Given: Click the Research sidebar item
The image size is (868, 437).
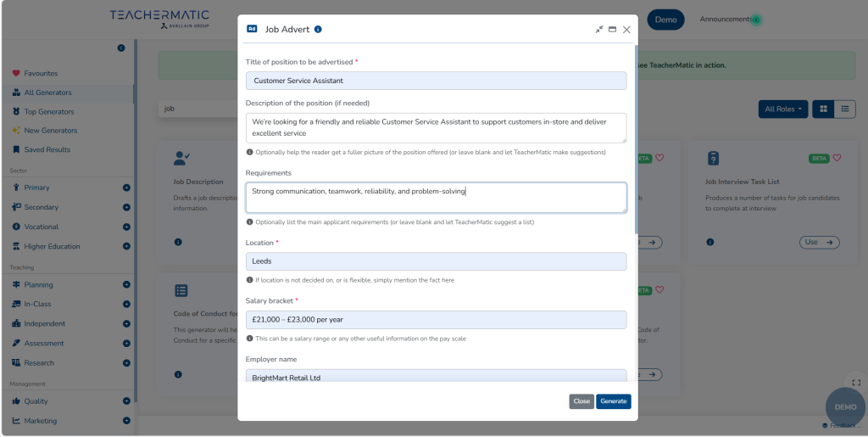Looking at the screenshot, I should click(x=39, y=363).
